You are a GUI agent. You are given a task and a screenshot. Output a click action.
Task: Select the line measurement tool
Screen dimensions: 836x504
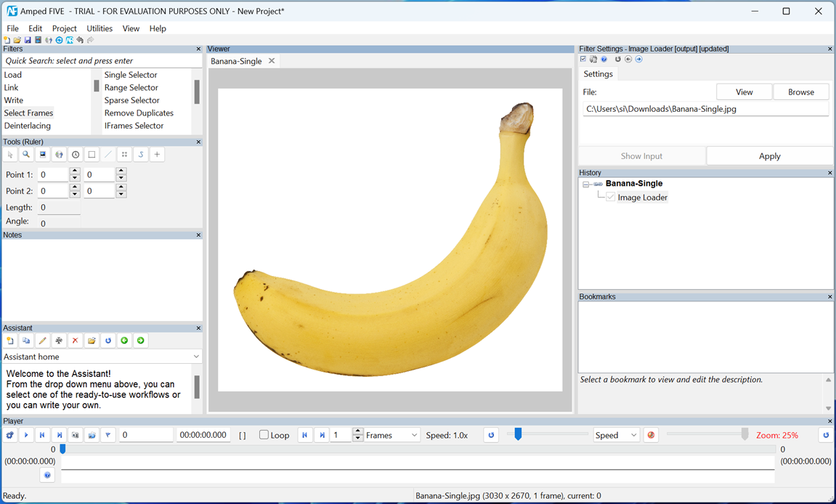tap(107, 154)
